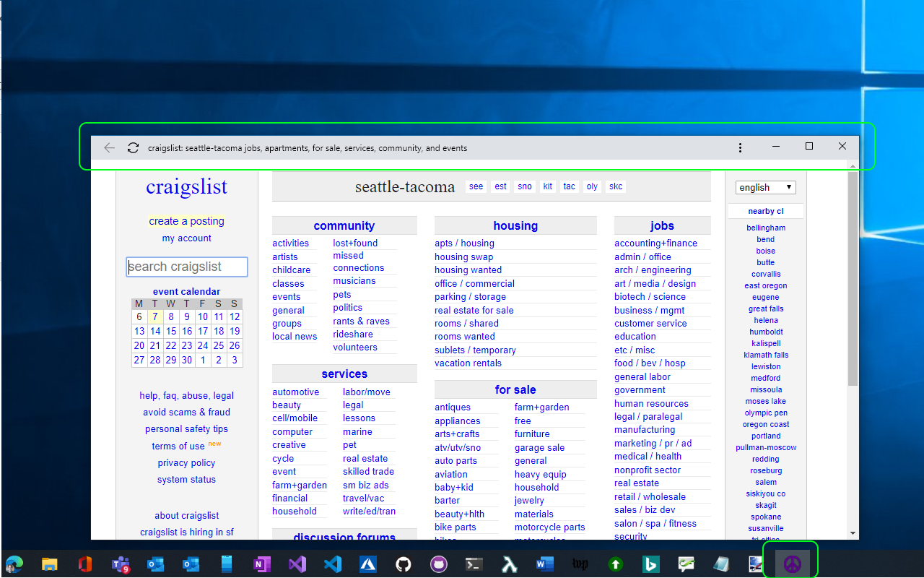Open the three-dot window menu
This screenshot has height=578, width=924.
pyautogui.click(x=740, y=147)
